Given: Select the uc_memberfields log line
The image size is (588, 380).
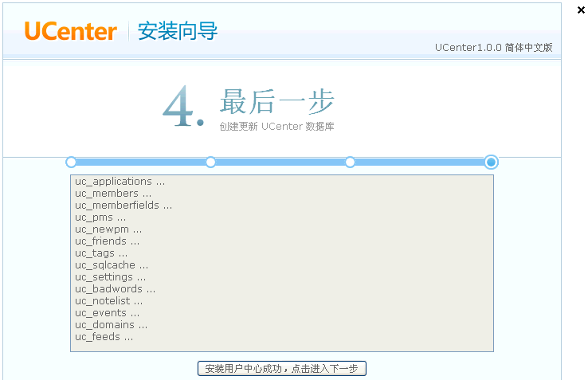Looking at the screenshot, I should click(x=123, y=206).
